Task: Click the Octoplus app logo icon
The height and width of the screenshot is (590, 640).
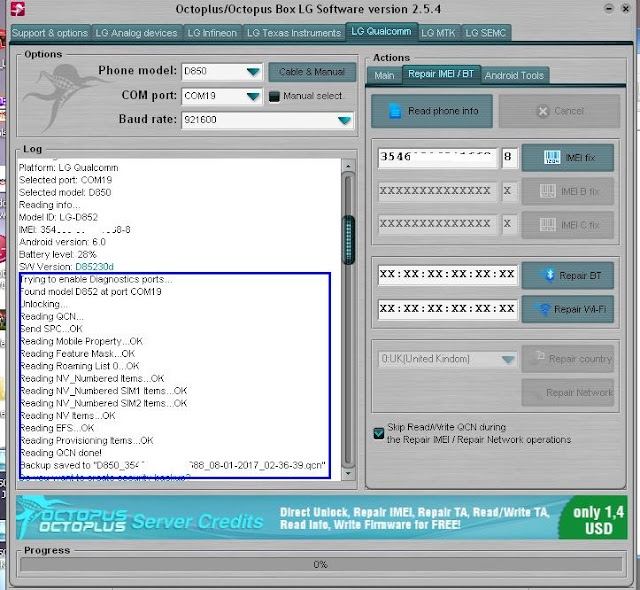Action: (x=17, y=9)
